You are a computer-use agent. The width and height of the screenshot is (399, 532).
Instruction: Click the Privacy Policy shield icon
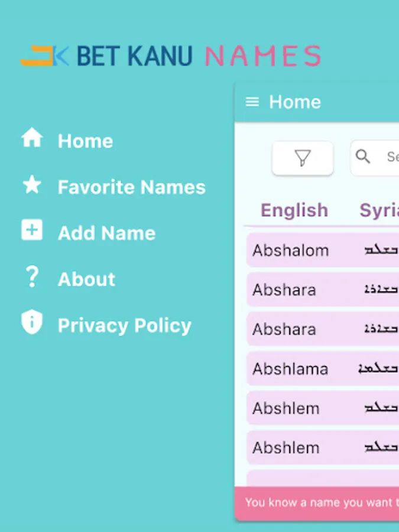(x=32, y=323)
